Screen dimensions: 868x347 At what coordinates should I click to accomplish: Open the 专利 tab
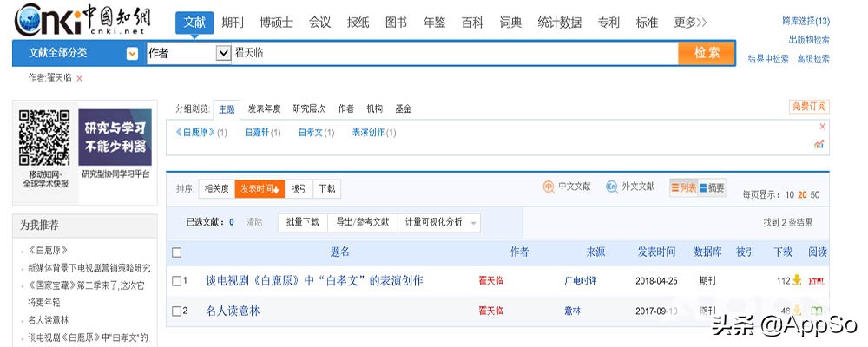(x=608, y=23)
